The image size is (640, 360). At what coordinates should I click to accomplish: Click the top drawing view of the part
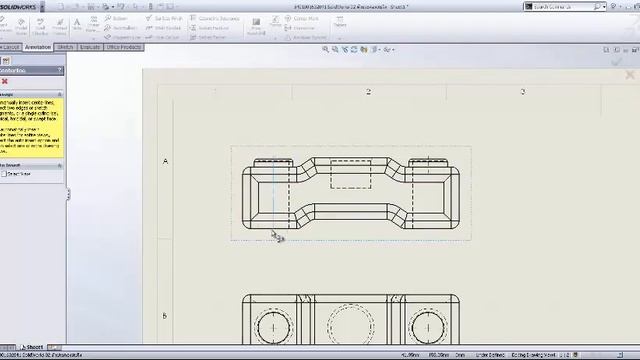(351, 193)
